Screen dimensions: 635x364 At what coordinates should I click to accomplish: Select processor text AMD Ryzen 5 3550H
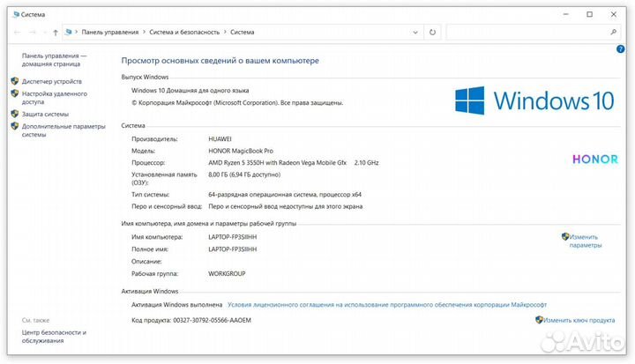(x=235, y=163)
